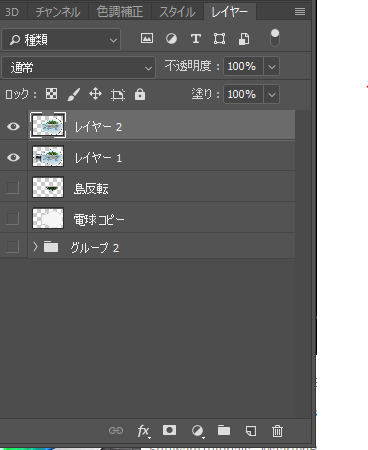
Task: Lock transparent pixels
Action: pos(51,94)
